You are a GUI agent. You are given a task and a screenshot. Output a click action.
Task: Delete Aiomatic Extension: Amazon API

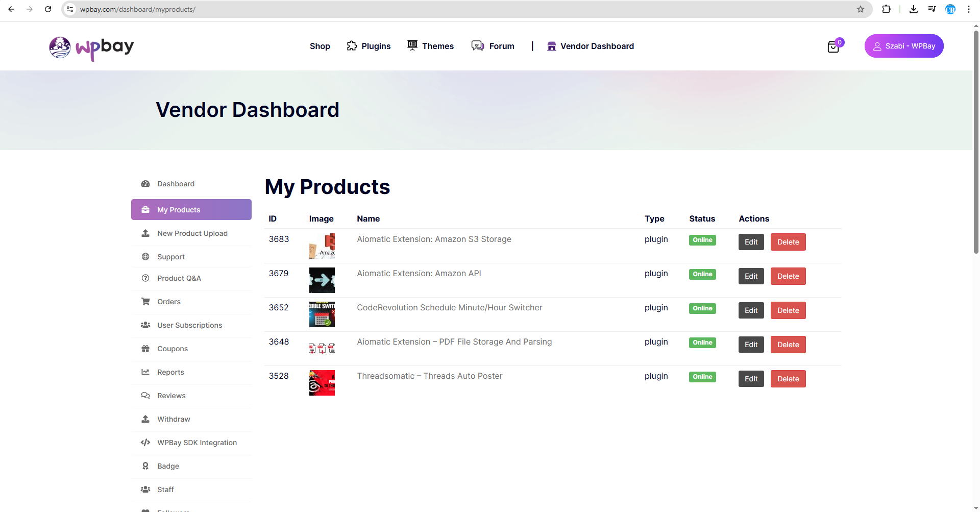[788, 276]
